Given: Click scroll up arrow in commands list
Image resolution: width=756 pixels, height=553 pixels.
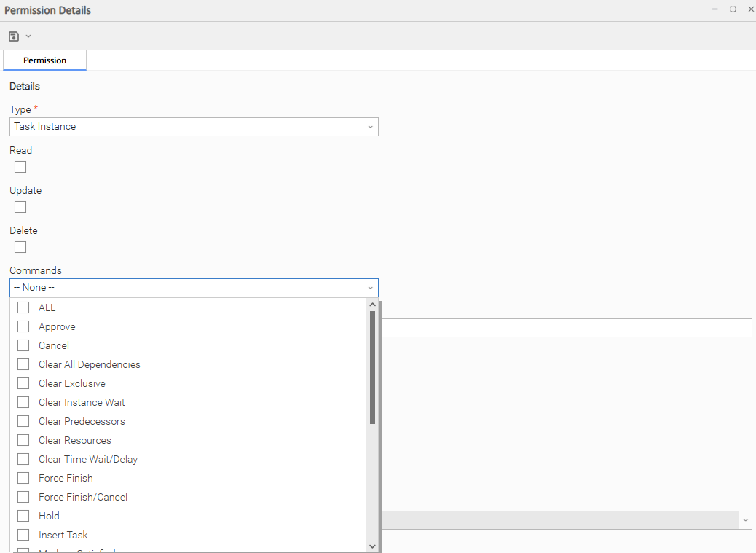Looking at the screenshot, I should 372,306.
